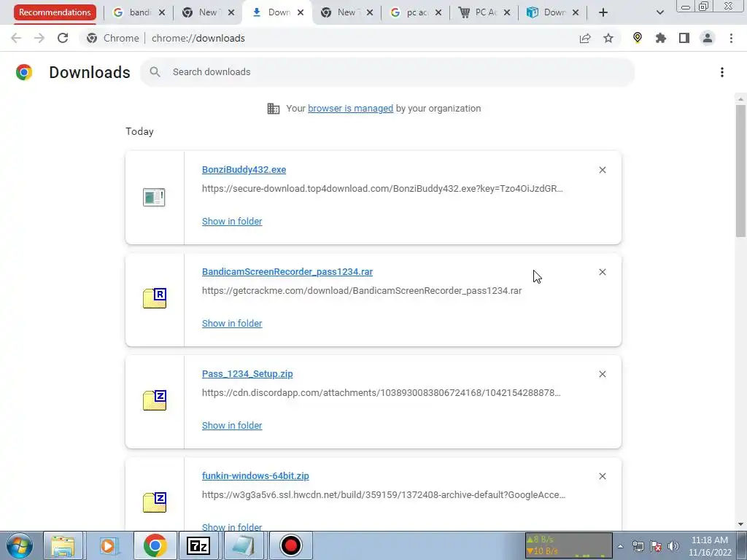
Task: Remove BonziBuddy432.exe from the list
Action: pyautogui.click(x=603, y=170)
